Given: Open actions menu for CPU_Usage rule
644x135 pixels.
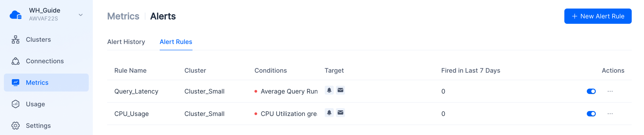Looking at the screenshot, I should [x=610, y=114].
